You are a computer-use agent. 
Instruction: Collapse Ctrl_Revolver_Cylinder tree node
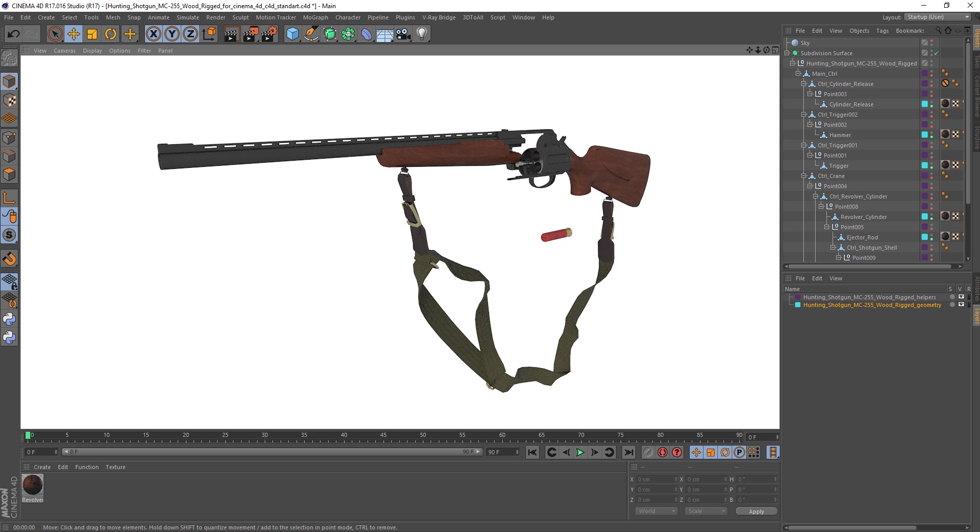click(815, 196)
